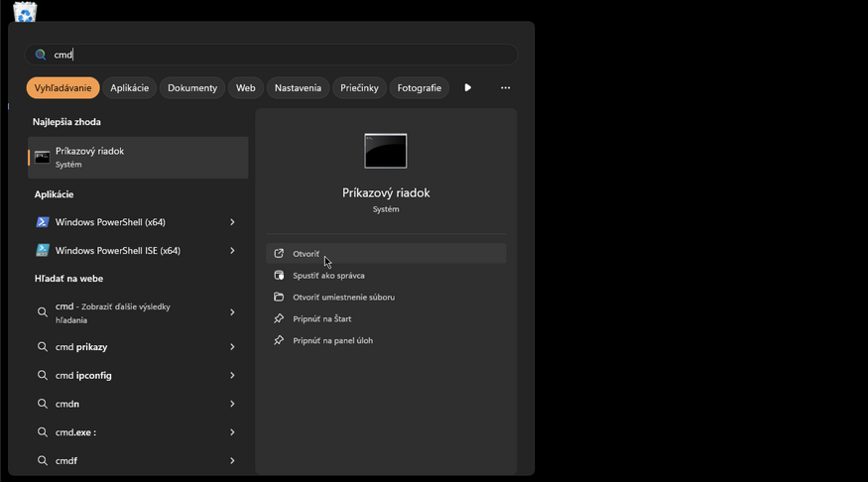Expand Windows PowerShell ISE (x64) chevron
The height and width of the screenshot is (482, 868).
232,251
